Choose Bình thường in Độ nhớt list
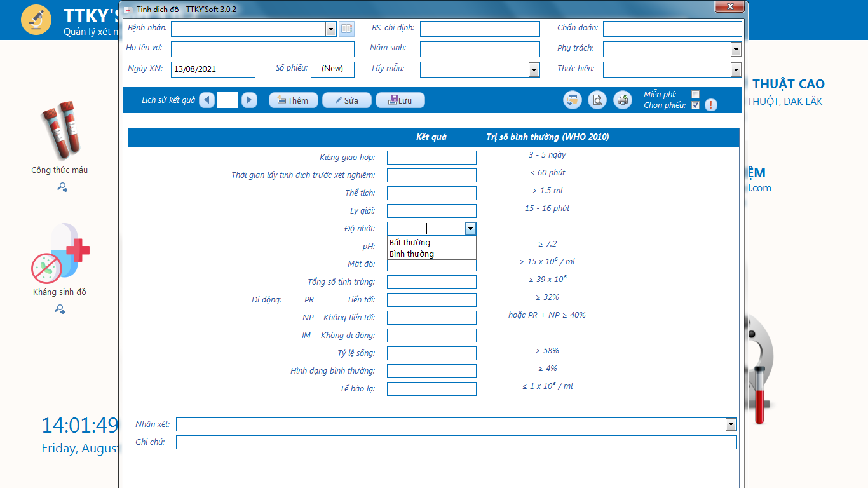868x488 pixels. click(412, 254)
